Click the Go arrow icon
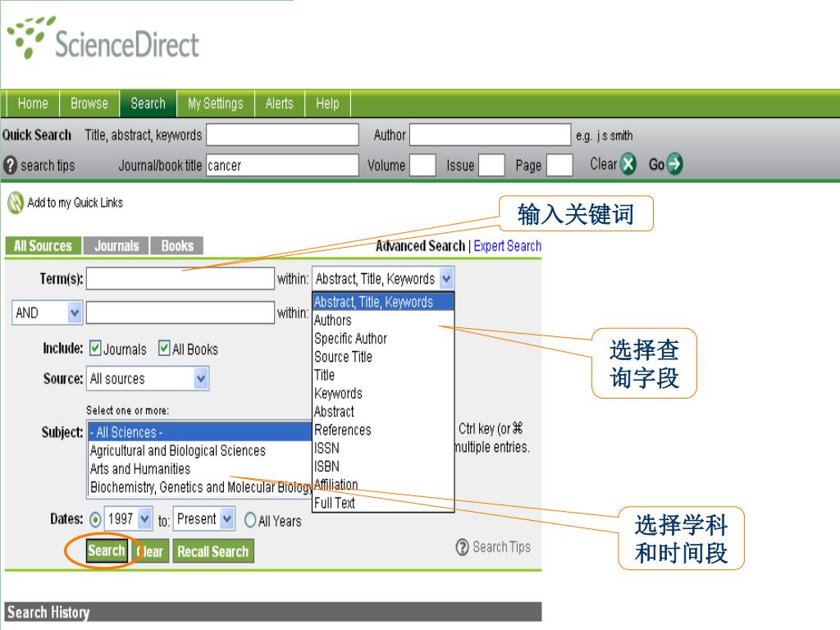 click(x=675, y=164)
